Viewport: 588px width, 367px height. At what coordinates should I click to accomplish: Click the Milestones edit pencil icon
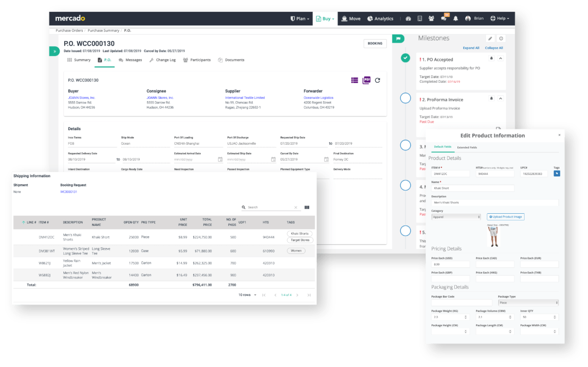[x=490, y=38]
